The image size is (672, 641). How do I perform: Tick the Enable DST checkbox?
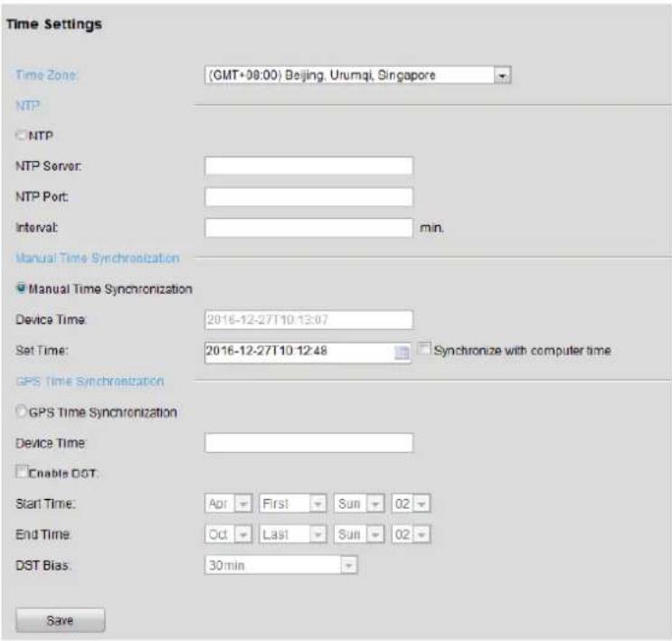[22, 472]
